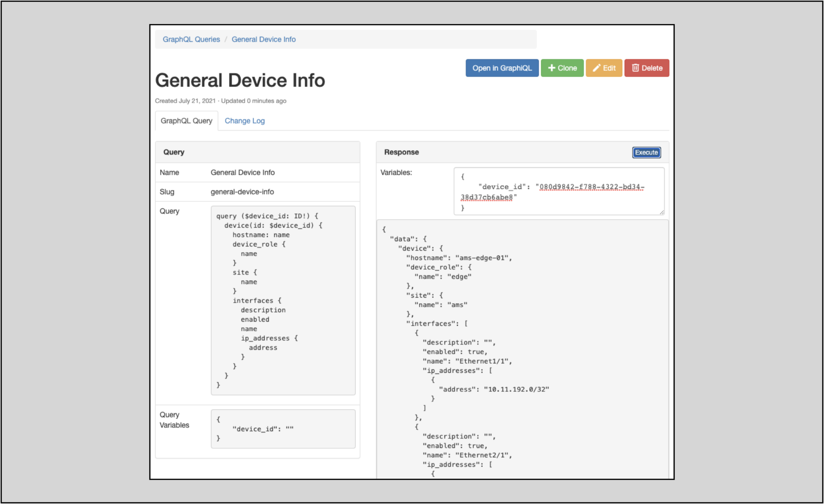Click the General Device Info page title
This screenshot has height=504, width=824.
[x=240, y=80]
